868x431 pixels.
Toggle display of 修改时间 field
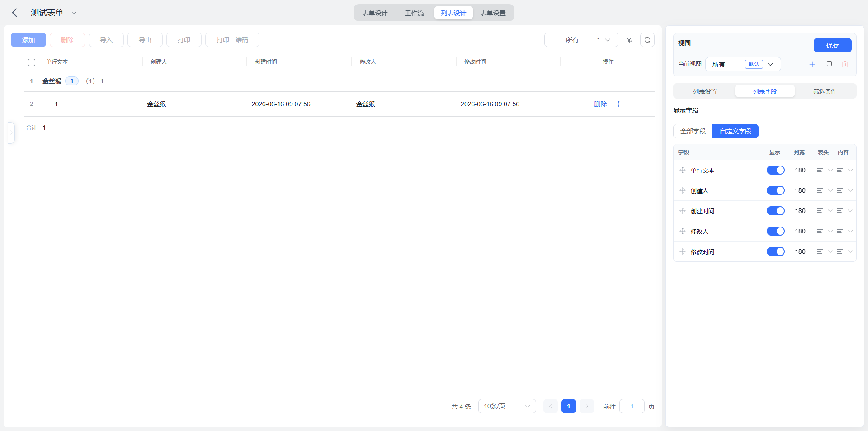point(776,251)
